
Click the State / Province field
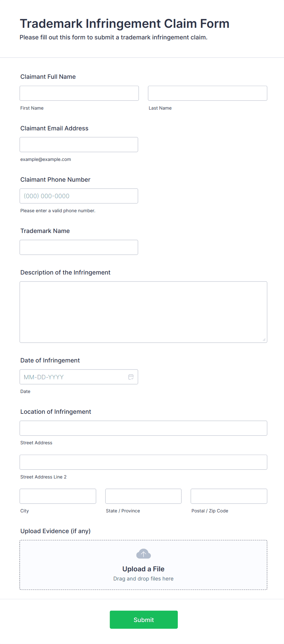tap(144, 496)
